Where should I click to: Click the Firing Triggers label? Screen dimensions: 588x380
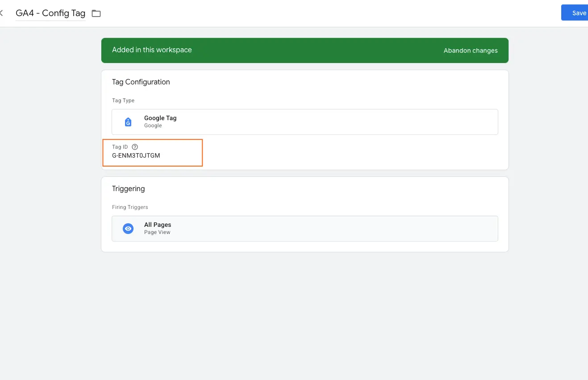(x=130, y=207)
